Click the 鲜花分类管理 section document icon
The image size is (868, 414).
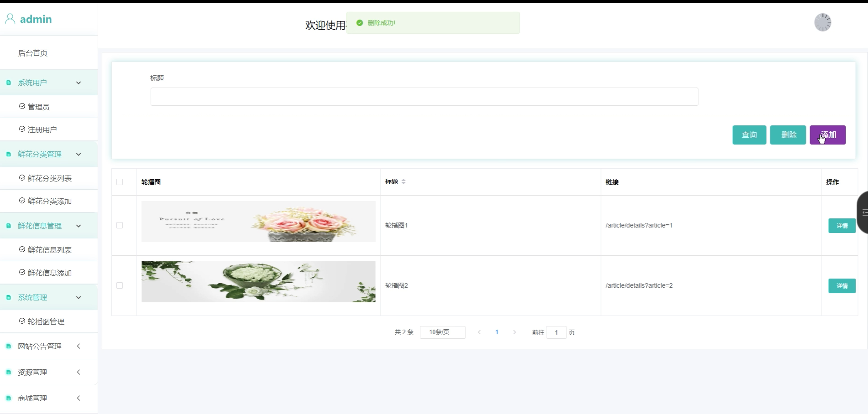8,154
